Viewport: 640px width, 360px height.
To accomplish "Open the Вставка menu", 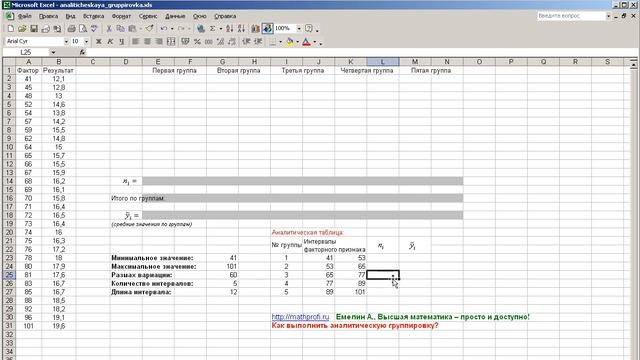I will pyautogui.click(x=93, y=16).
